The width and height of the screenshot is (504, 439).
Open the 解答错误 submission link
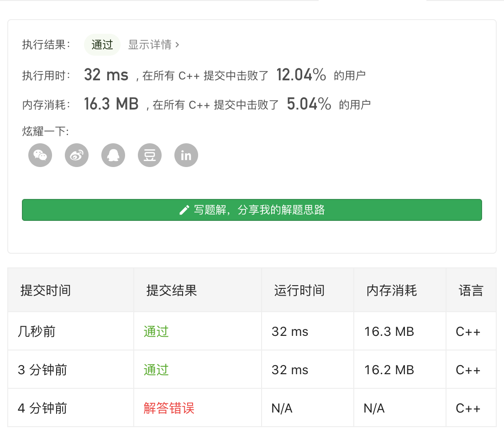click(x=169, y=408)
